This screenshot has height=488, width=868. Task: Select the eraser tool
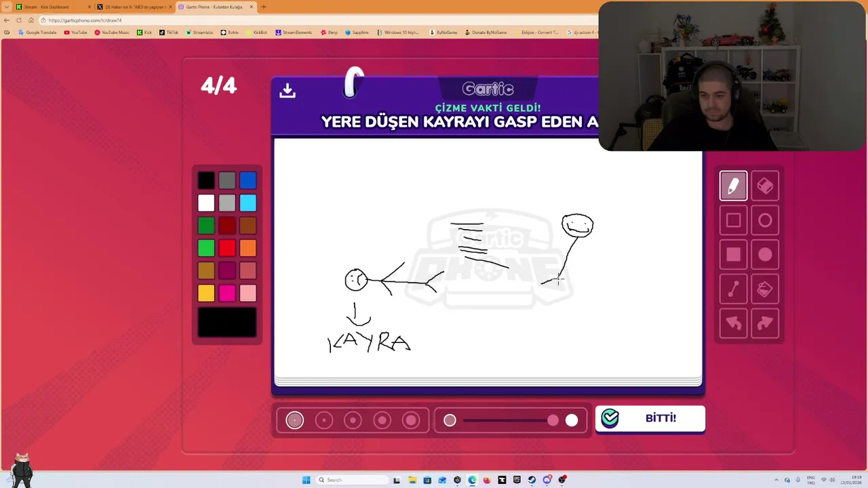[765, 186]
